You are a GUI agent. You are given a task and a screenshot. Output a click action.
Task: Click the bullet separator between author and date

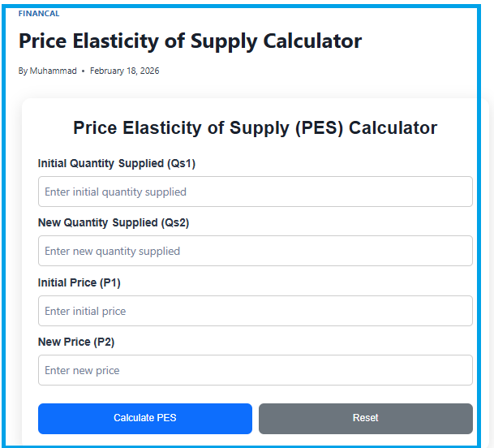(x=83, y=71)
